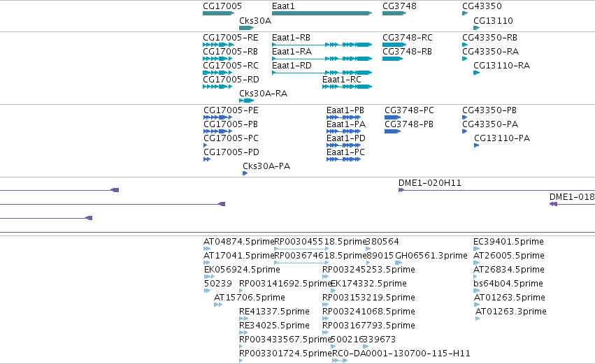
Task: Click the EC39401.5prime EST
Action: 477,249
